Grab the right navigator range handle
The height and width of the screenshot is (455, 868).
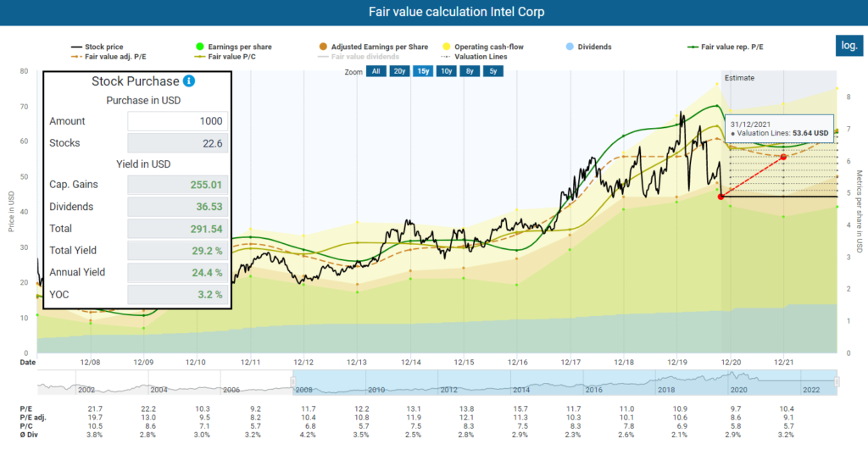pos(837,381)
